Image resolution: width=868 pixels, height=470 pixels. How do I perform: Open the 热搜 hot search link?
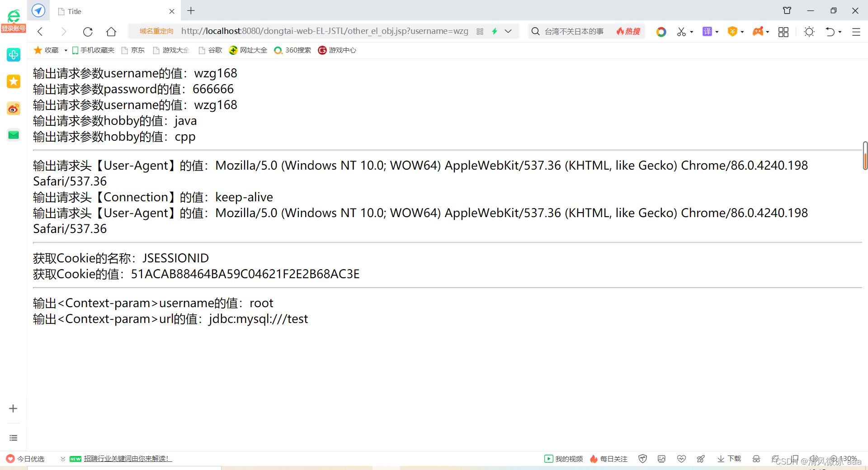[x=628, y=31]
